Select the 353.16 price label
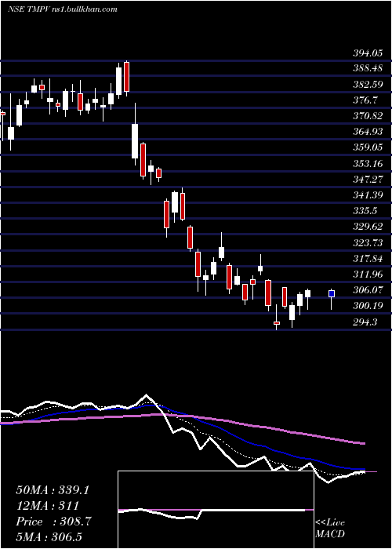392x549 pixels. pos(367,163)
